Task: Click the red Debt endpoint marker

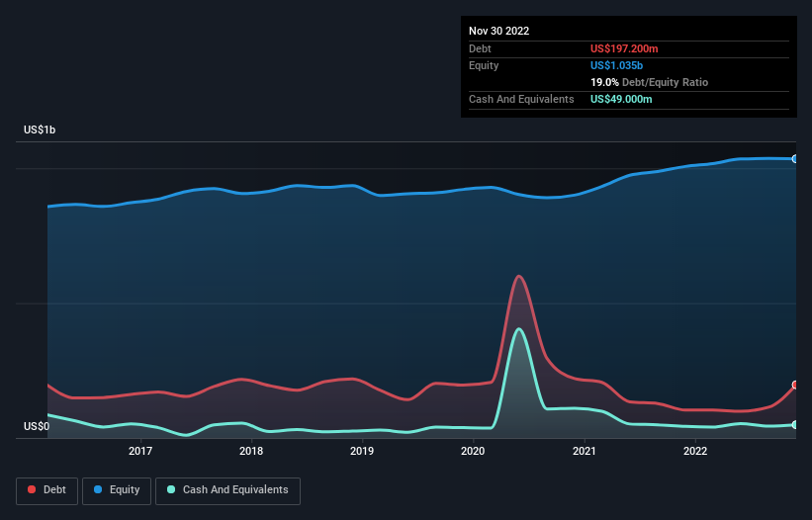Action: 796,385
